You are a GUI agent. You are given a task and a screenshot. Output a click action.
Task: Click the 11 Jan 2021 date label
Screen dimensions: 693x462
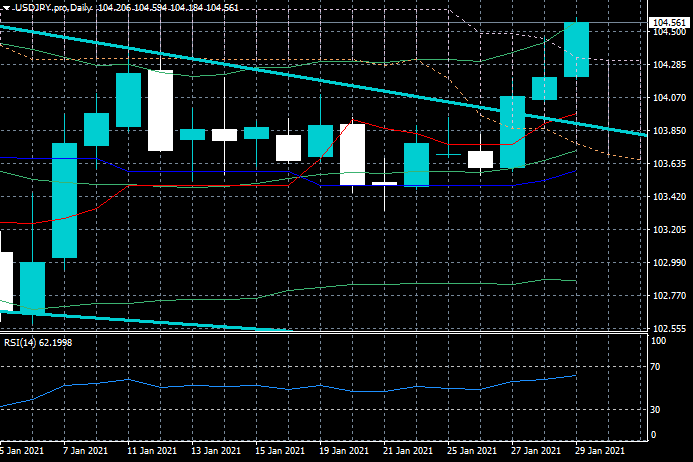coord(152,451)
